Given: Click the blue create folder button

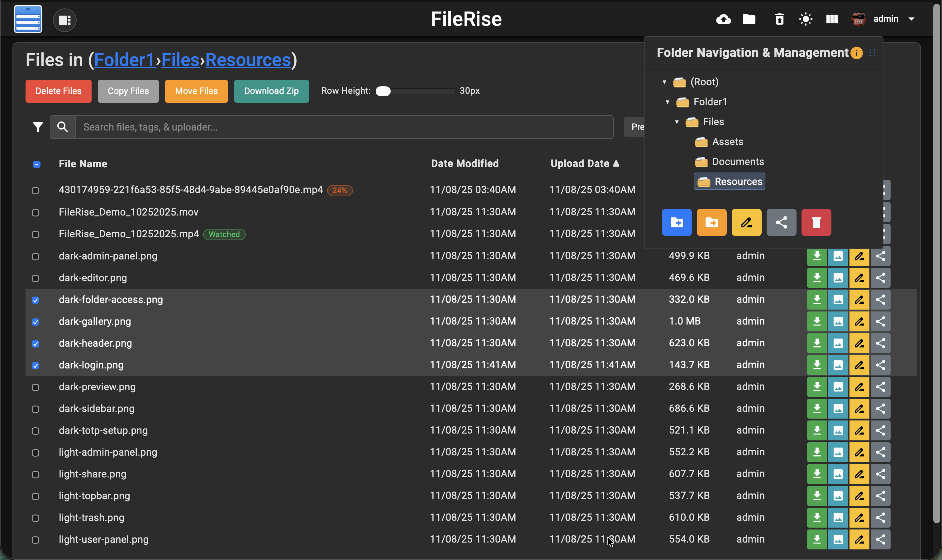Looking at the screenshot, I should [x=676, y=222].
